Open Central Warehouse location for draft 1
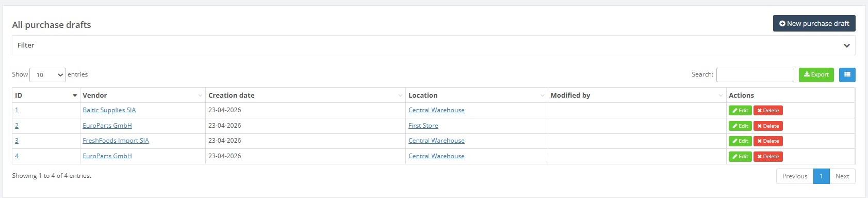This screenshot has width=868, height=198. (436, 110)
